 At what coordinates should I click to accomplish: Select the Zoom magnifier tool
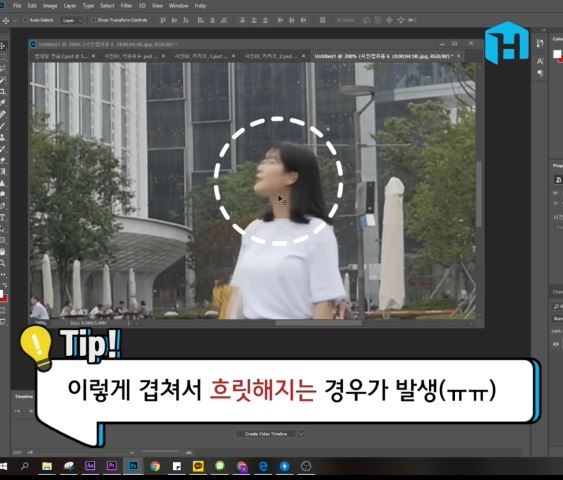tap(3, 263)
